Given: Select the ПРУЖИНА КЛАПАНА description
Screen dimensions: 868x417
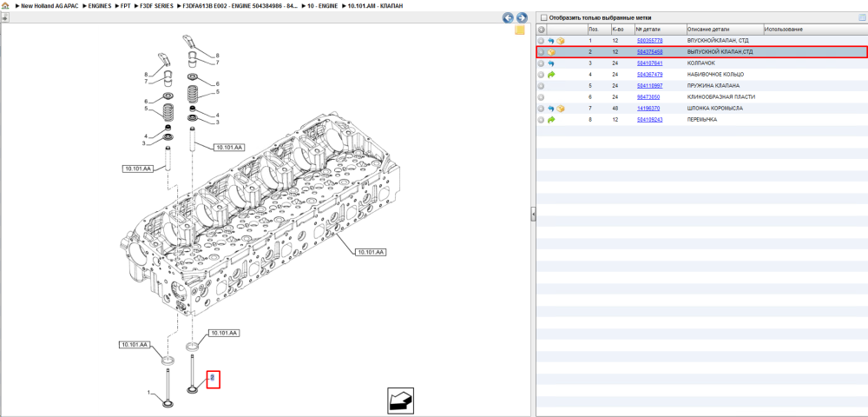Looking at the screenshot, I should (713, 86).
